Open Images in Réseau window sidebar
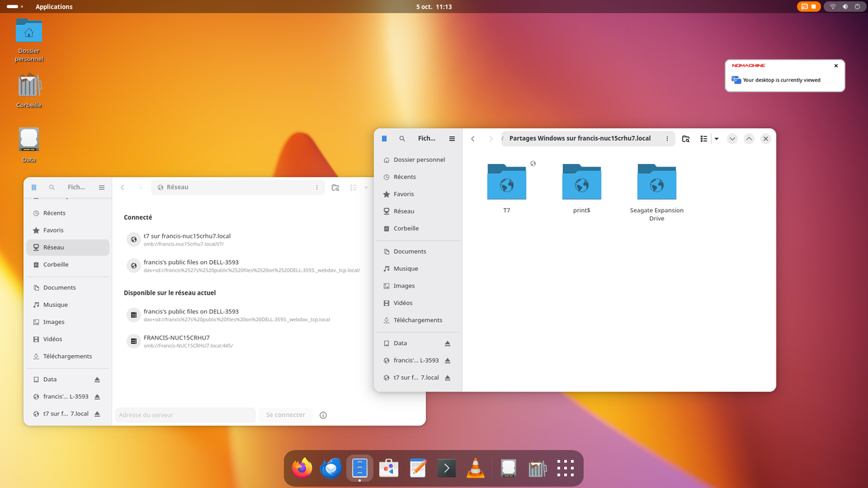868x488 pixels. point(68,322)
